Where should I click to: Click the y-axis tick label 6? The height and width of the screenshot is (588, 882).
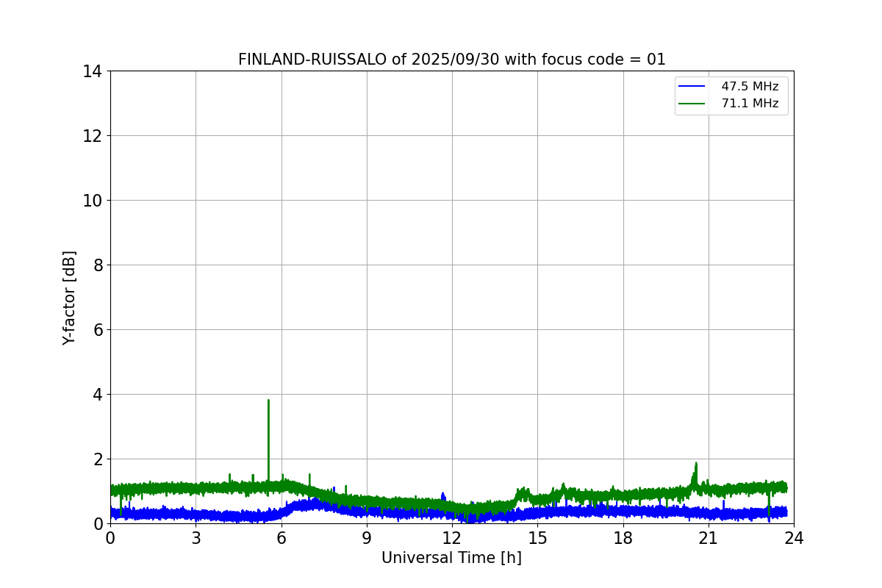[x=98, y=330]
